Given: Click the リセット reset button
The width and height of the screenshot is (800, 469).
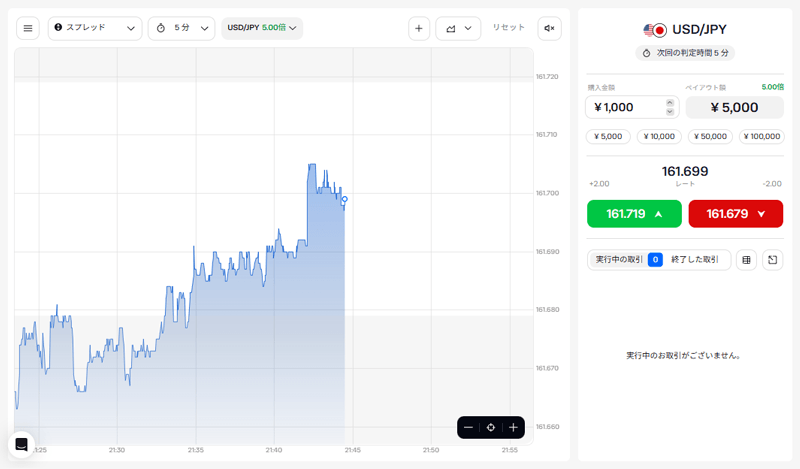Looking at the screenshot, I should [x=508, y=28].
